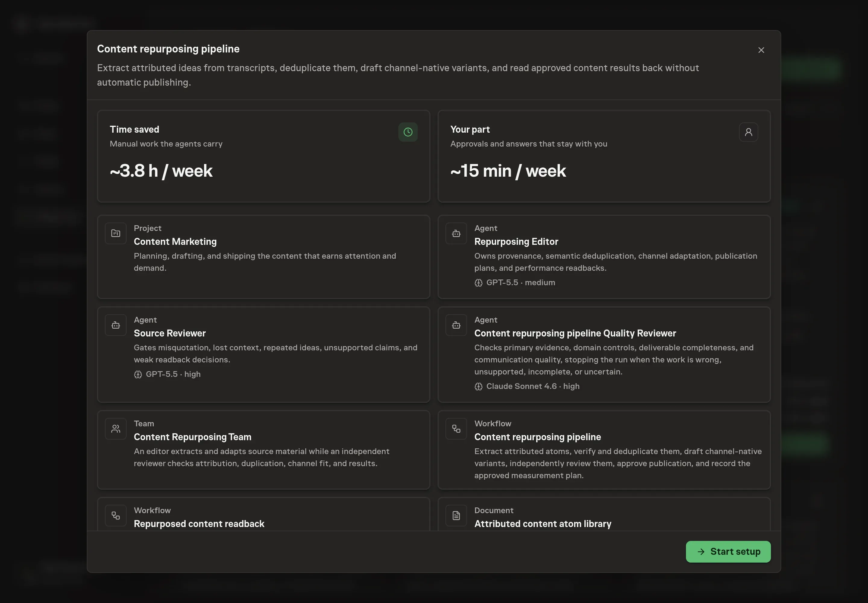Click the dialog title Content repurposing pipeline
This screenshot has width=868, height=603.
point(168,49)
